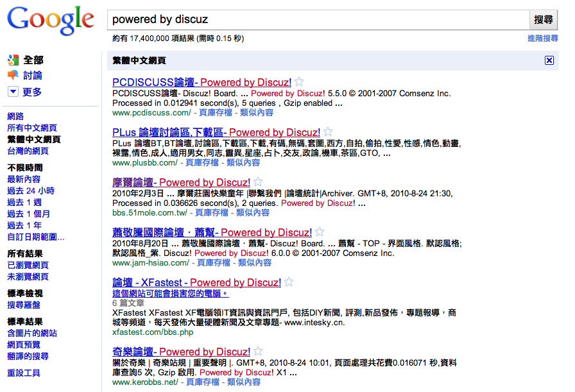Image resolution: width=575 pixels, height=392 pixels.
Task: Click the '6 篇文章' text under XFastest
Action: (128, 303)
